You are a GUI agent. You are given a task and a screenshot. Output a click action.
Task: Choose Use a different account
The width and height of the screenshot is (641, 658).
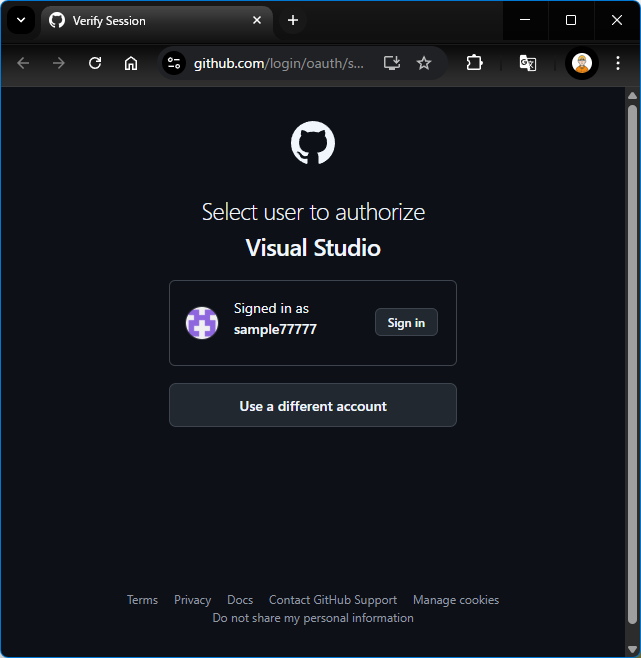(x=313, y=405)
